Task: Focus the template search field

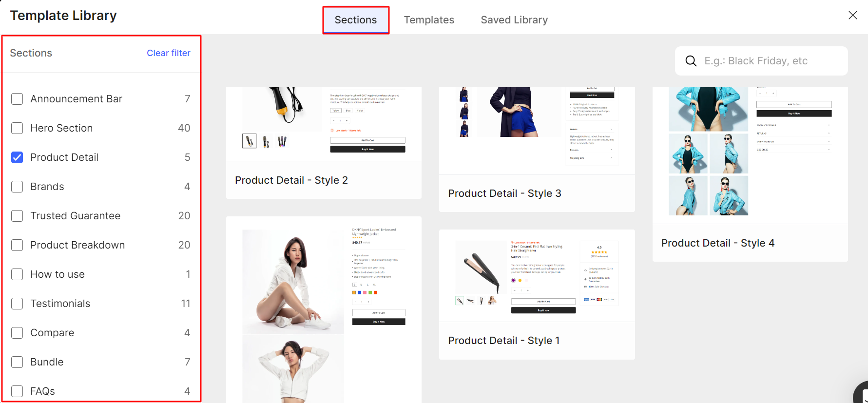Action: click(761, 61)
